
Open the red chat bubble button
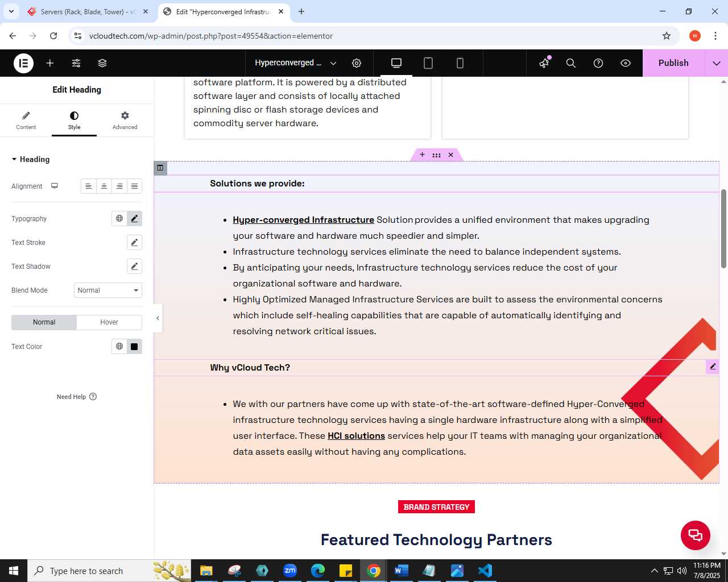696,535
